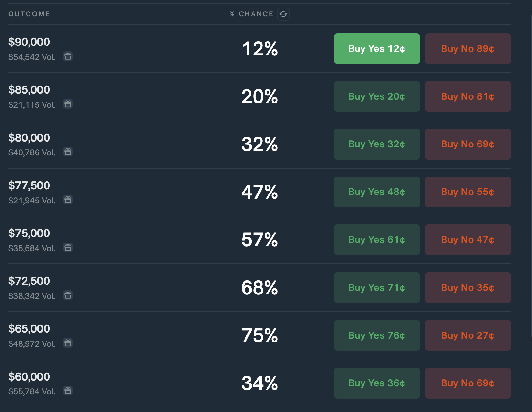Click the rewards gift icon for $75,000
Viewport: 532px width, 412px height.
[x=68, y=248]
